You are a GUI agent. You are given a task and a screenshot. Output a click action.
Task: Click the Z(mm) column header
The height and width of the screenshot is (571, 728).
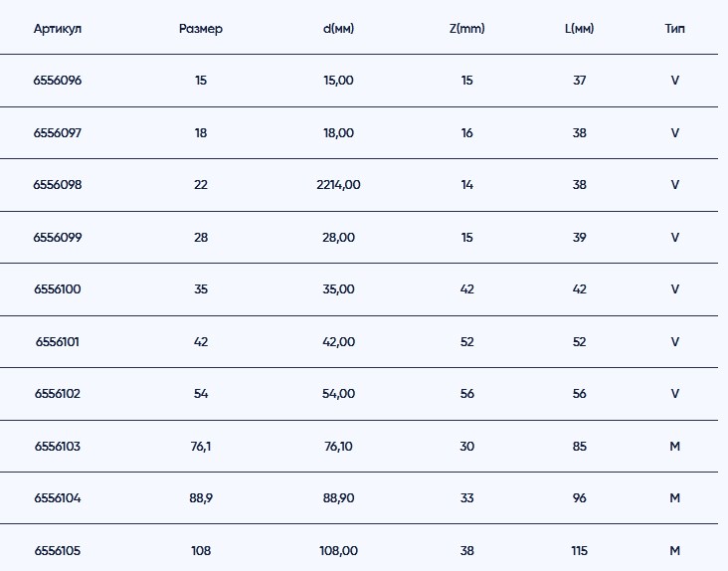coord(467,29)
